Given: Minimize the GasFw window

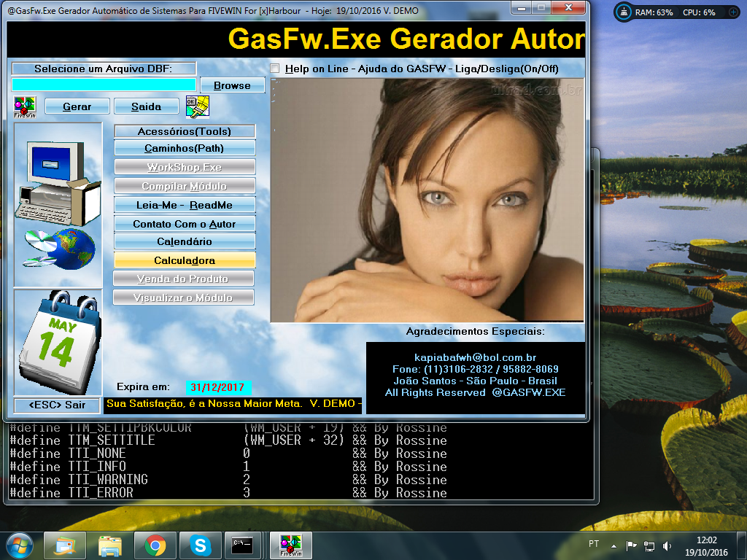Looking at the screenshot, I should pyautogui.click(x=522, y=8).
